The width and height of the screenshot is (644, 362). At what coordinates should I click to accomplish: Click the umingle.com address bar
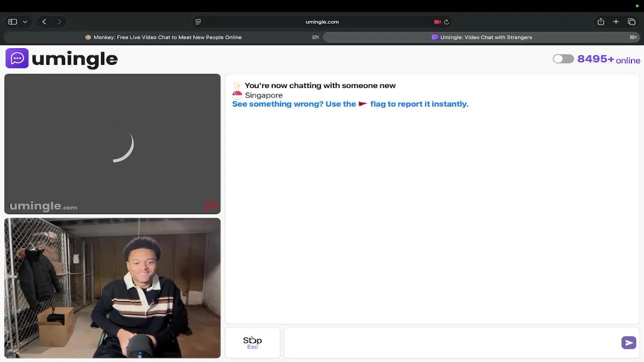pyautogui.click(x=322, y=22)
